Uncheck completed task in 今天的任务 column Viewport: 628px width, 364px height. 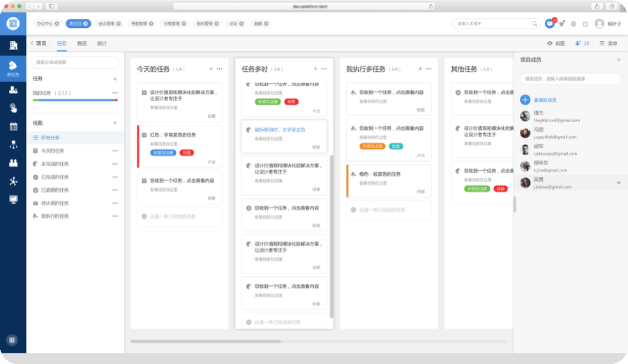[144, 216]
